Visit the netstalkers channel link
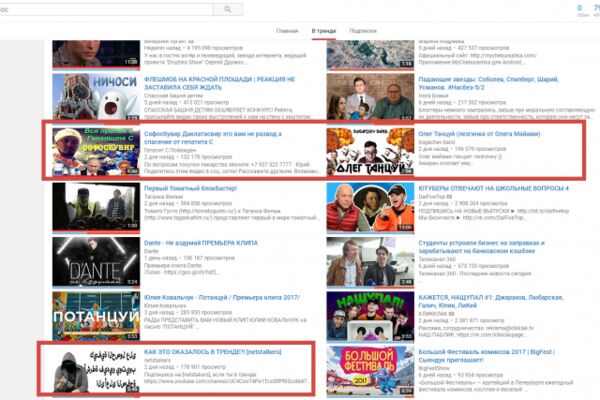The height and width of the screenshot is (400, 600). (x=157, y=360)
